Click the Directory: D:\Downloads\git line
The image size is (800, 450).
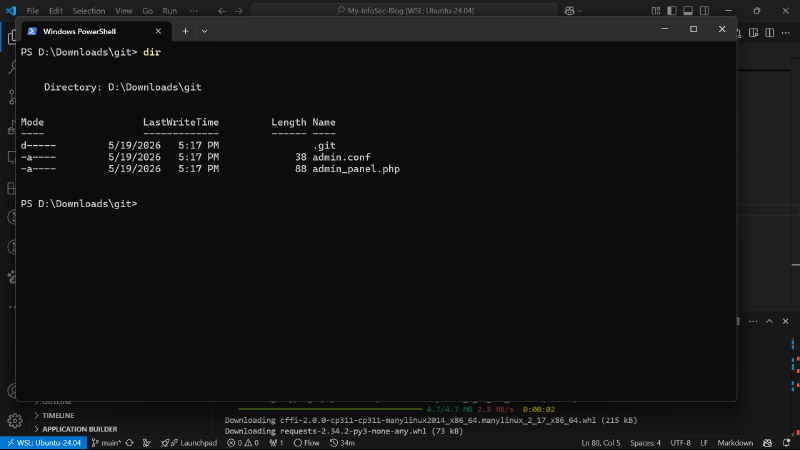(x=122, y=87)
